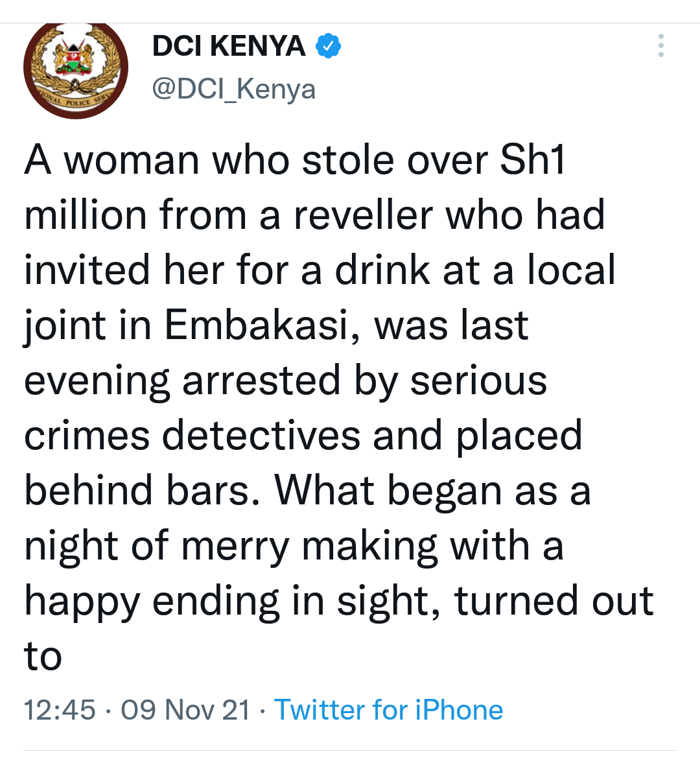Click the 09 Nov 21 date
The width and height of the screenshot is (700, 765).
pos(185,709)
